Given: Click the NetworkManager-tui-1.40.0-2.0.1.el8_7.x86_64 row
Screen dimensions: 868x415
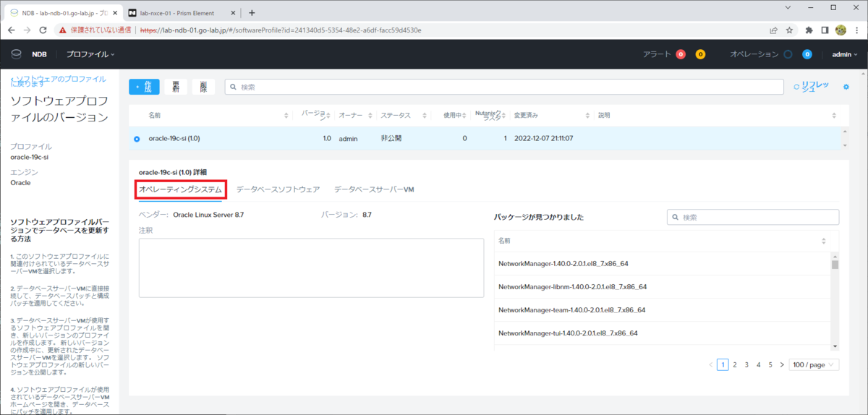Looking at the screenshot, I should [x=663, y=333].
